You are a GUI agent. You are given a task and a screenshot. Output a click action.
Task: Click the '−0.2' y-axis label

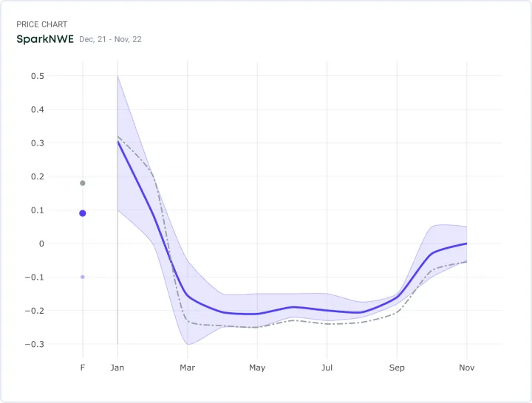coord(35,311)
